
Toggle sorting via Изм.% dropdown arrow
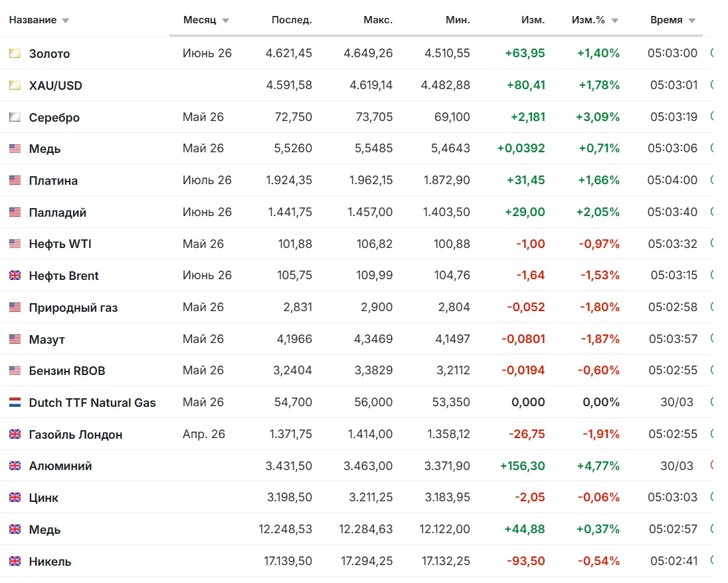click(x=615, y=21)
